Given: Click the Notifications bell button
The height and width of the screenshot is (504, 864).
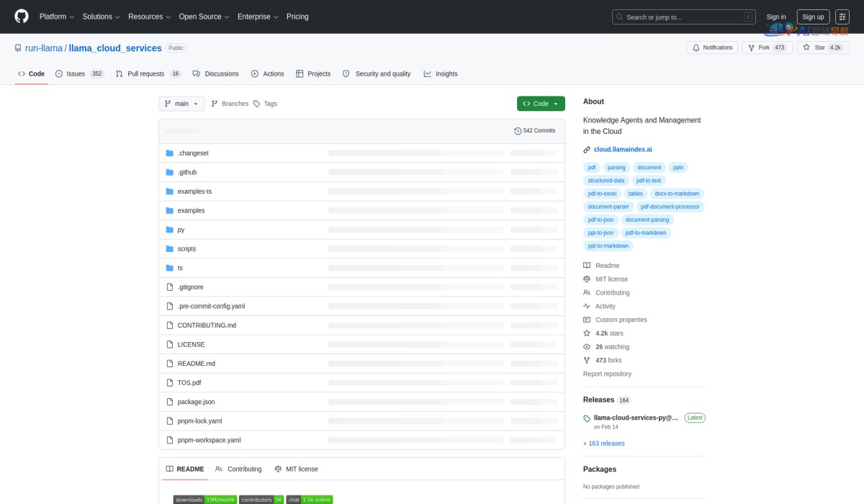Looking at the screenshot, I should pyautogui.click(x=713, y=48).
